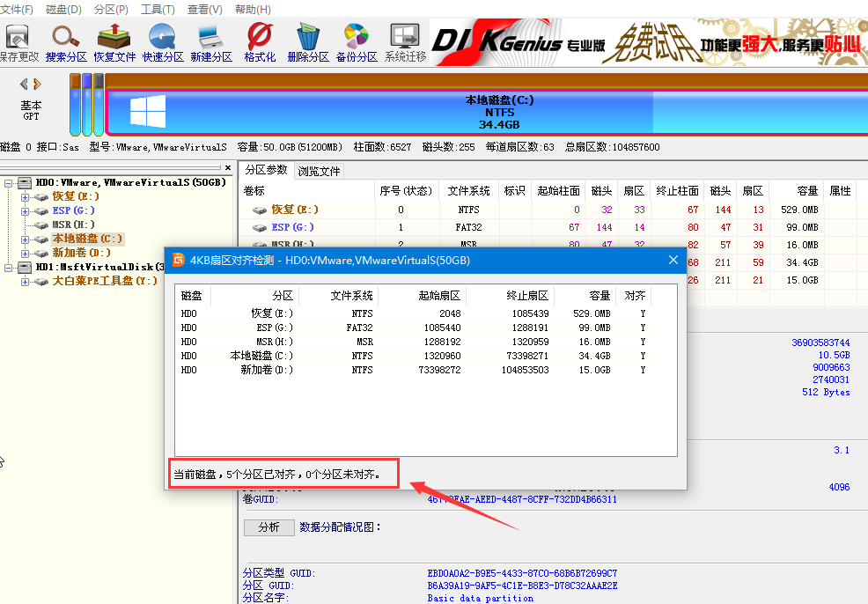Viewport: 868px width, 604px height.
Task: Select MSR(H:) in the left tree
Action: point(73,225)
